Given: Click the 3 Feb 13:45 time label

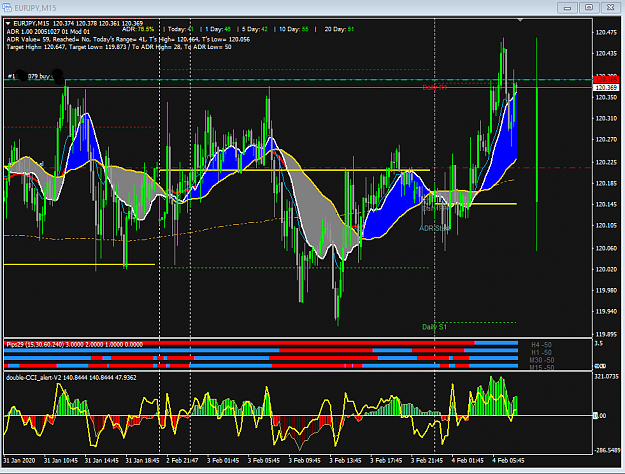Looking at the screenshot, I should [x=345, y=460].
